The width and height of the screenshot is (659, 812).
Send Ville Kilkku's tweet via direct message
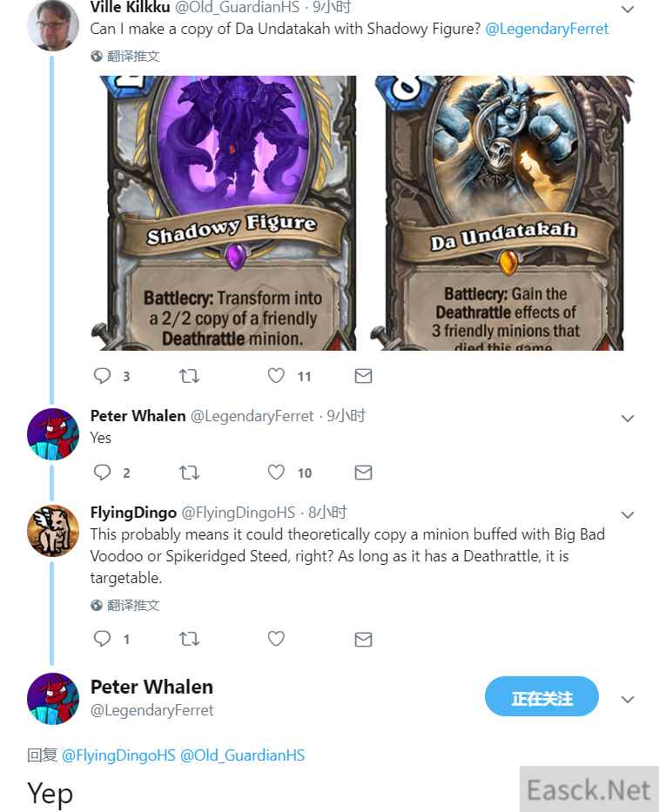(363, 376)
